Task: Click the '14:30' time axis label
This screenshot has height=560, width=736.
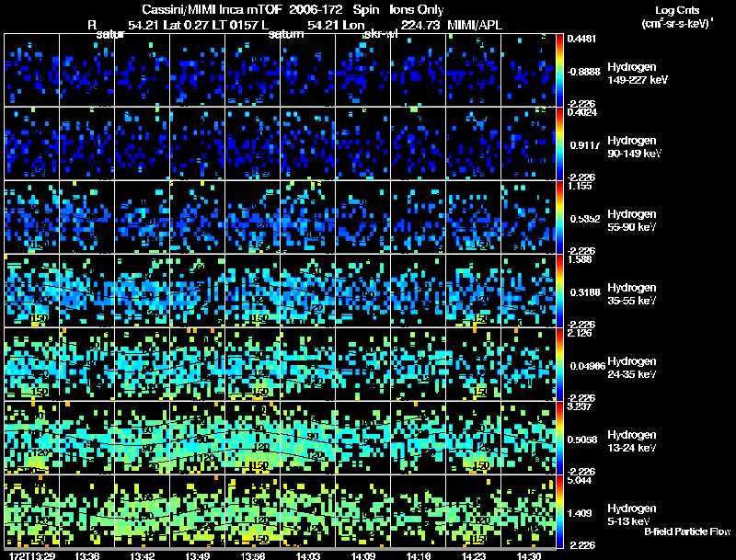Action: tap(529, 555)
